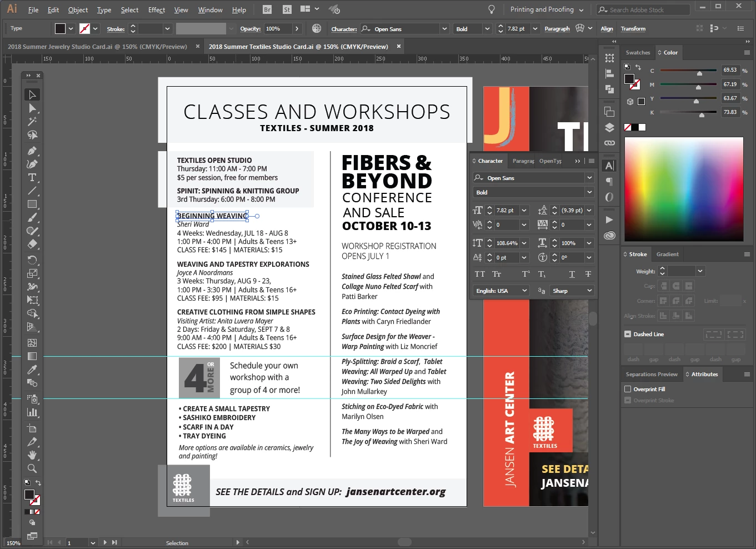756x549 pixels.
Task: Select the Lasso tool
Action: (32, 135)
